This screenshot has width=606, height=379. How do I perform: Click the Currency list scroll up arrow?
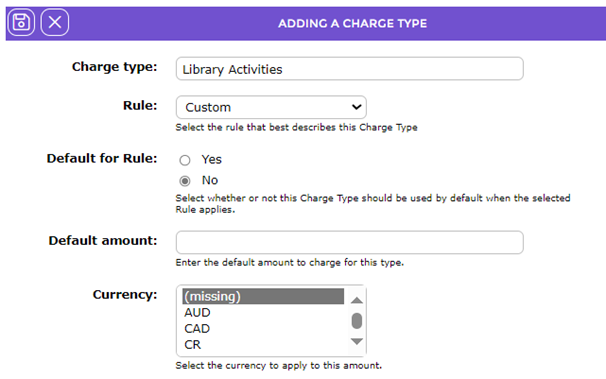tap(357, 300)
